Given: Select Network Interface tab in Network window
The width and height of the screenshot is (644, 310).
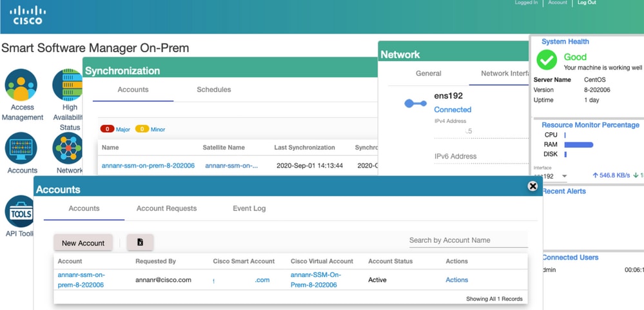Looking at the screenshot, I should coord(505,73).
